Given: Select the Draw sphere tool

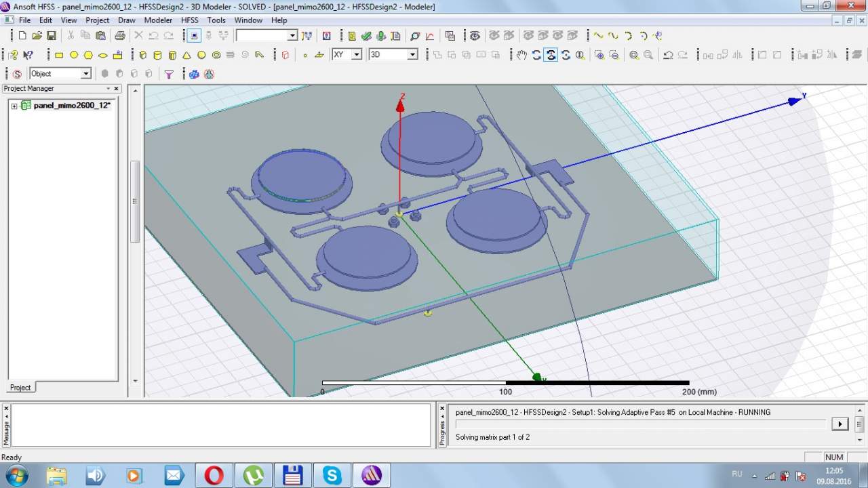Looking at the screenshot, I should click(x=201, y=55).
